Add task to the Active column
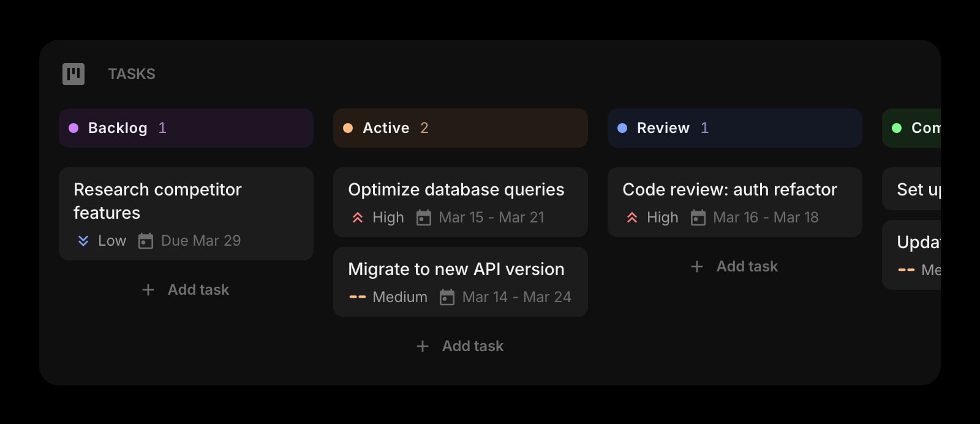980x424 pixels. (x=461, y=346)
